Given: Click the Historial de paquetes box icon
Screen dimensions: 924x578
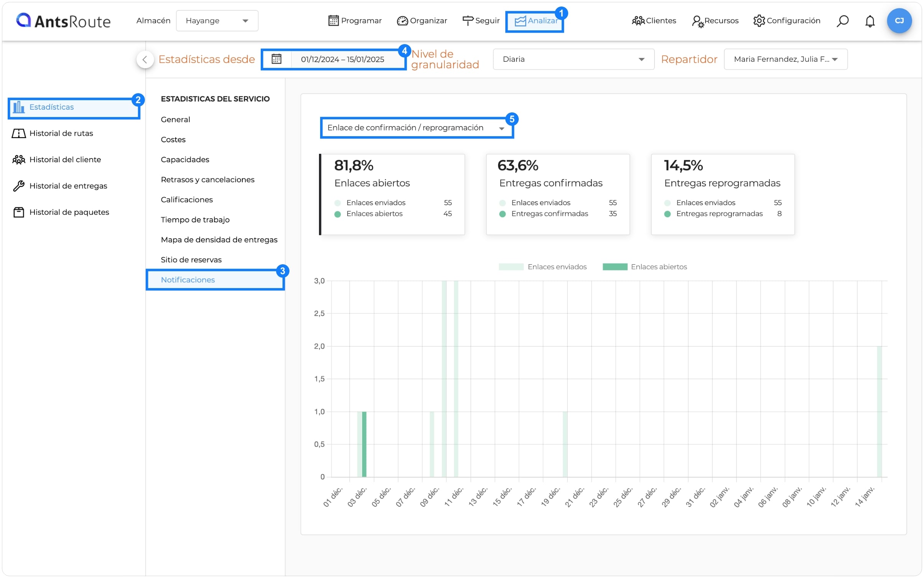Looking at the screenshot, I should point(18,212).
